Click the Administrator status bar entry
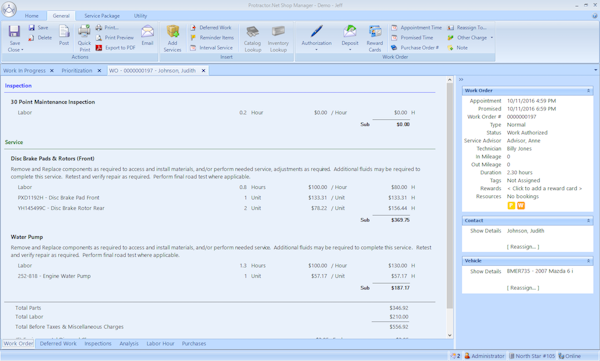This screenshot has height=361, width=600. tap(484, 356)
